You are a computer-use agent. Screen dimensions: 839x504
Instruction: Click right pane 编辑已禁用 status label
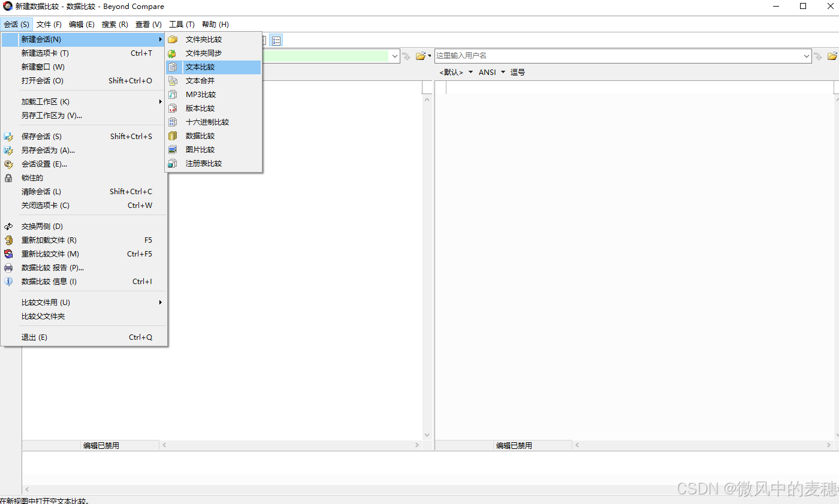[x=514, y=446]
